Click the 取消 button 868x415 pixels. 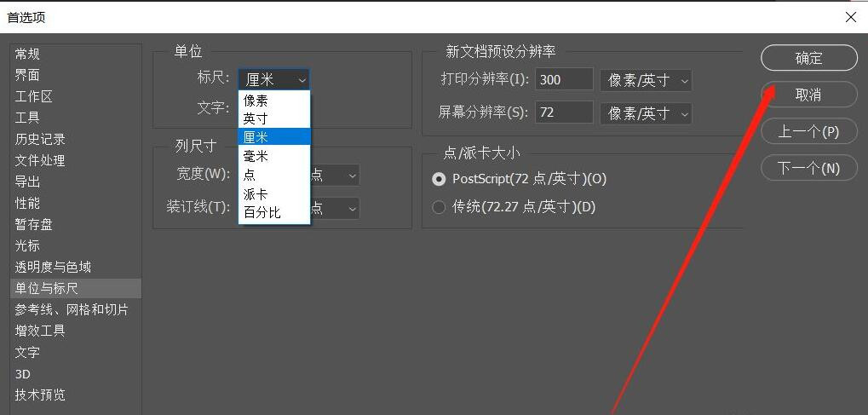click(808, 95)
